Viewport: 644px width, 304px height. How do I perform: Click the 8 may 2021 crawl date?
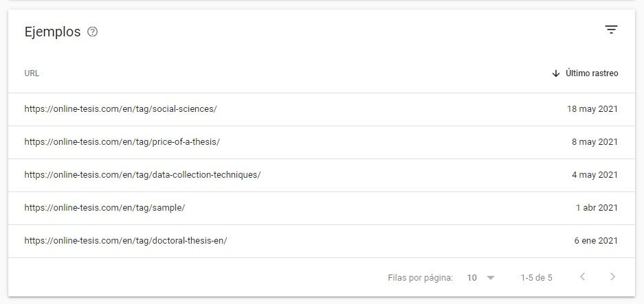pyautogui.click(x=595, y=142)
